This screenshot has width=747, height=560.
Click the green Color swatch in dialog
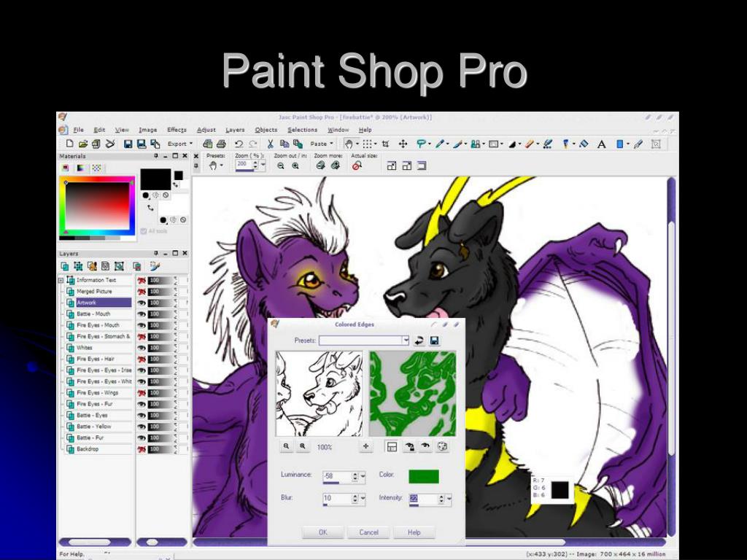pos(424,477)
